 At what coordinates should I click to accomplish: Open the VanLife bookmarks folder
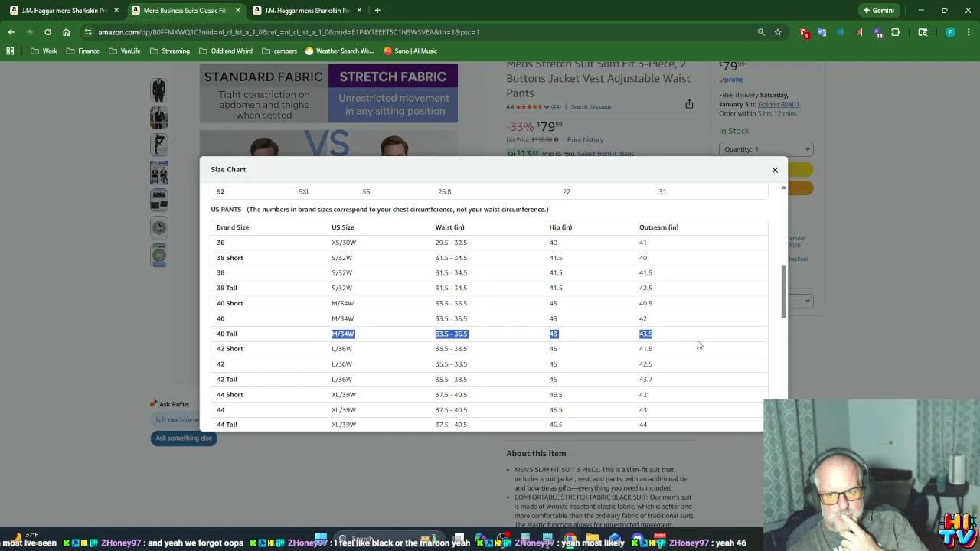pos(124,51)
